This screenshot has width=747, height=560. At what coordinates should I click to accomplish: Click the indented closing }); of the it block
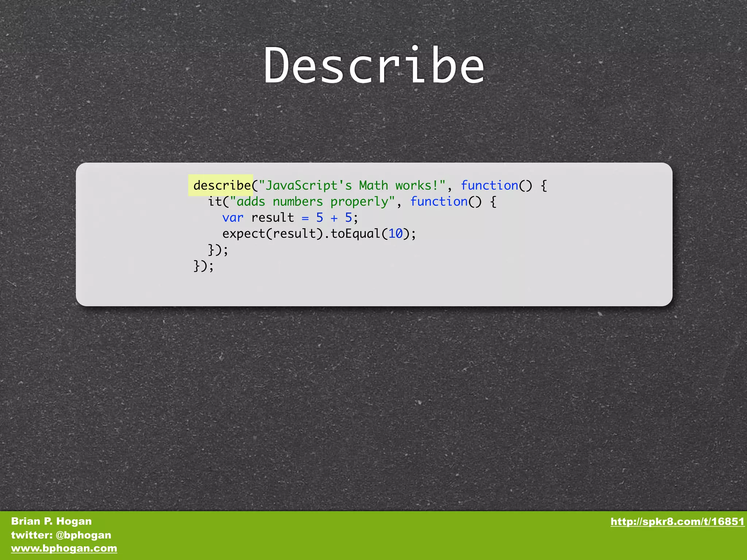(x=218, y=250)
